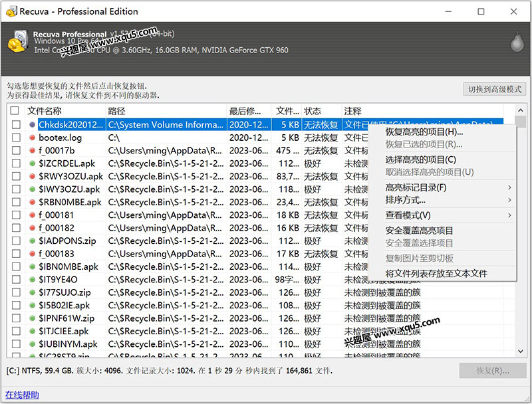
Task: Check the box for f_00017b
Action: pyautogui.click(x=16, y=150)
